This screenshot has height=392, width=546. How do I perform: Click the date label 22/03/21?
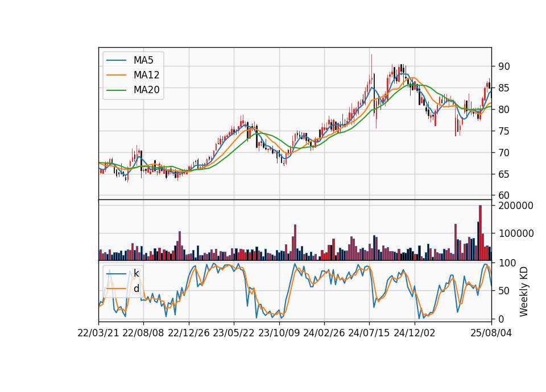pyautogui.click(x=98, y=333)
